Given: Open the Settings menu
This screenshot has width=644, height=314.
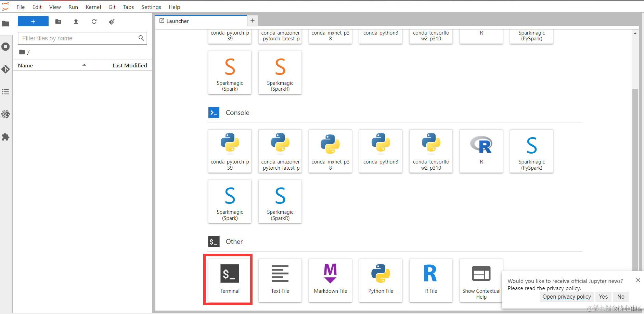Looking at the screenshot, I should (x=151, y=7).
